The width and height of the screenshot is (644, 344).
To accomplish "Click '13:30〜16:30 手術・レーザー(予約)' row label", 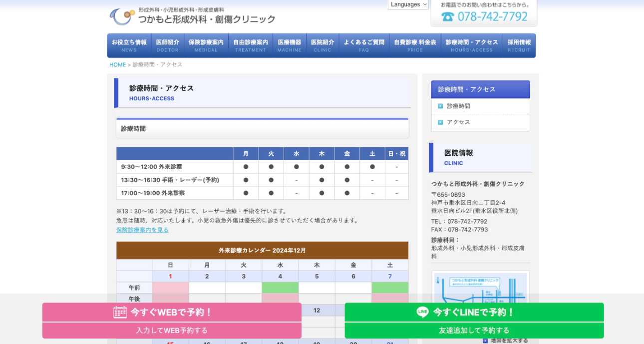I will tap(170, 180).
